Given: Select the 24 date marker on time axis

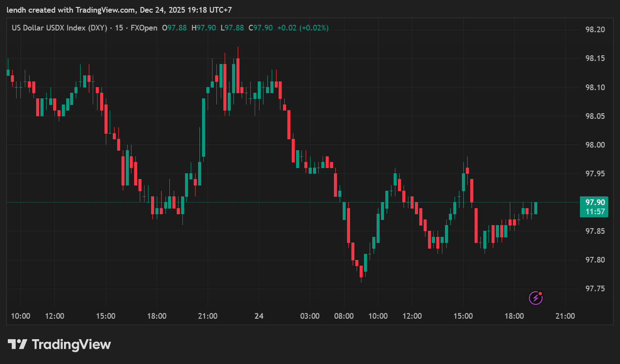Looking at the screenshot, I should coord(259,316).
